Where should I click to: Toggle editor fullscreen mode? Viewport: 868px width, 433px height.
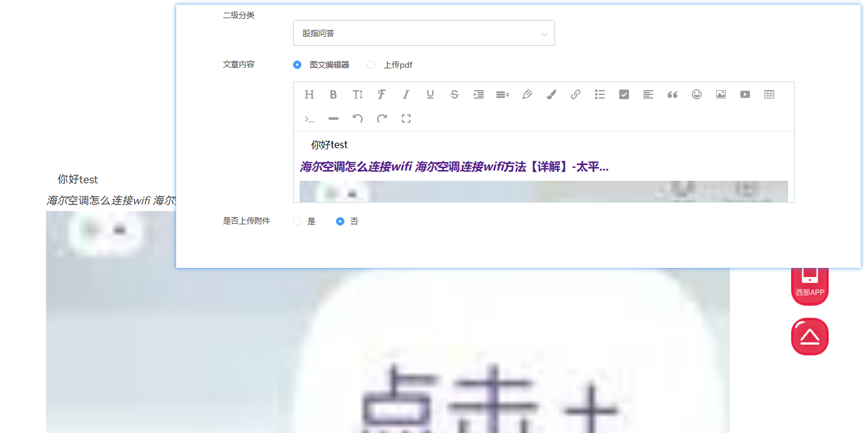tap(406, 119)
